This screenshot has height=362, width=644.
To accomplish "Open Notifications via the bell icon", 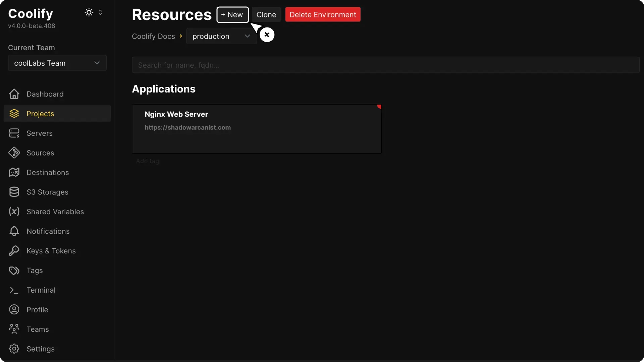I will click(x=13, y=231).
